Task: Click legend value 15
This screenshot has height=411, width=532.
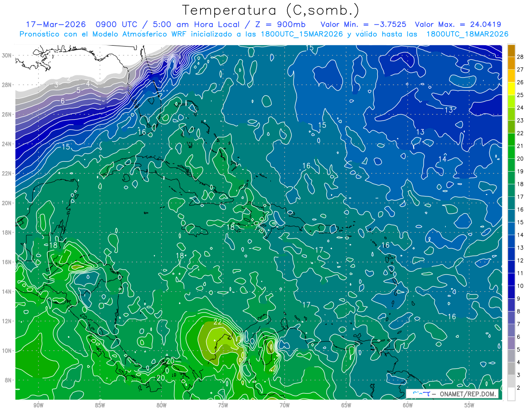Action: pyautogui.click(x=520, y=222)
